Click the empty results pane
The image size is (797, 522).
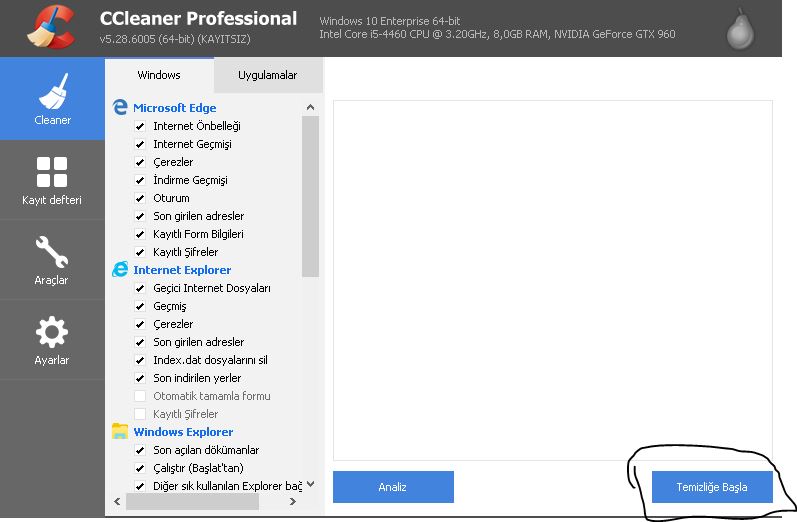553,280
